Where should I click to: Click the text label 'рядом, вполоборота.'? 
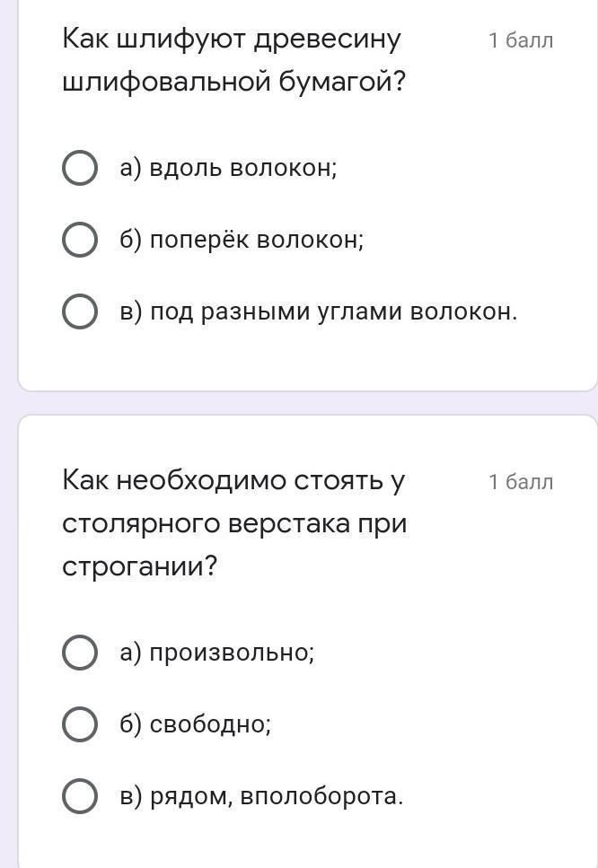pyautogui.click(x=277, y=796)
